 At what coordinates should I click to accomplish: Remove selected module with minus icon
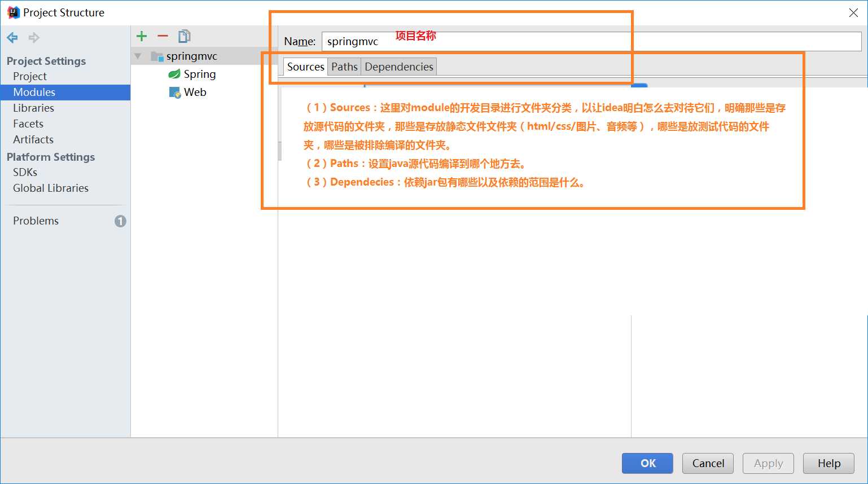(x=163, y=36)
